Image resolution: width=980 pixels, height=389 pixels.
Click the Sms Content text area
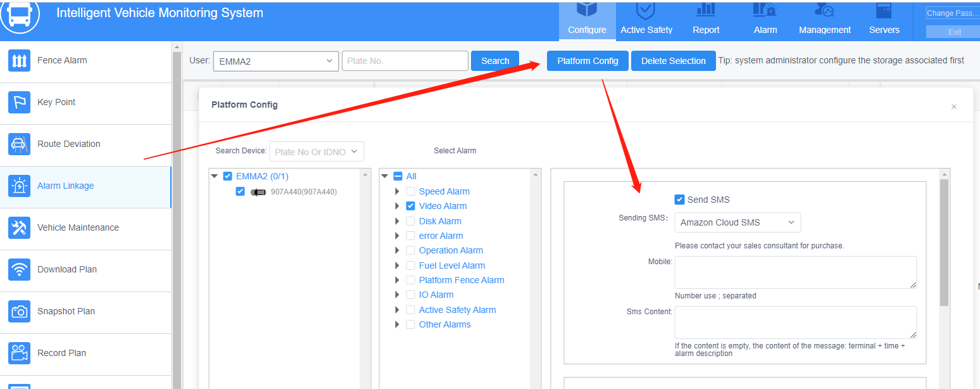point(796,322)
